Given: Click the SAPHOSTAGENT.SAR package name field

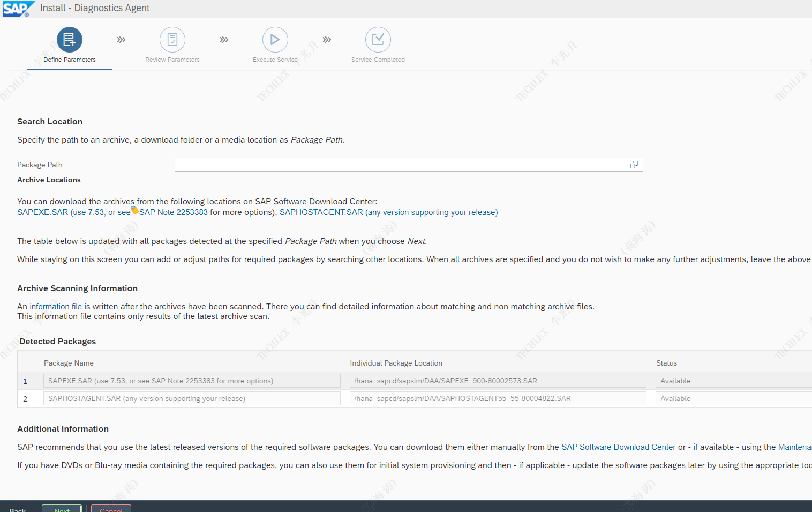Looking at the screenshot, I should coord(192,398).
